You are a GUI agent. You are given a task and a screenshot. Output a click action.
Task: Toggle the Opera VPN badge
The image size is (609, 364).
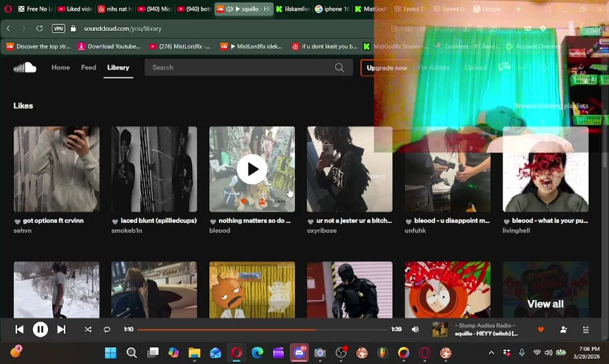coord(58,29)
